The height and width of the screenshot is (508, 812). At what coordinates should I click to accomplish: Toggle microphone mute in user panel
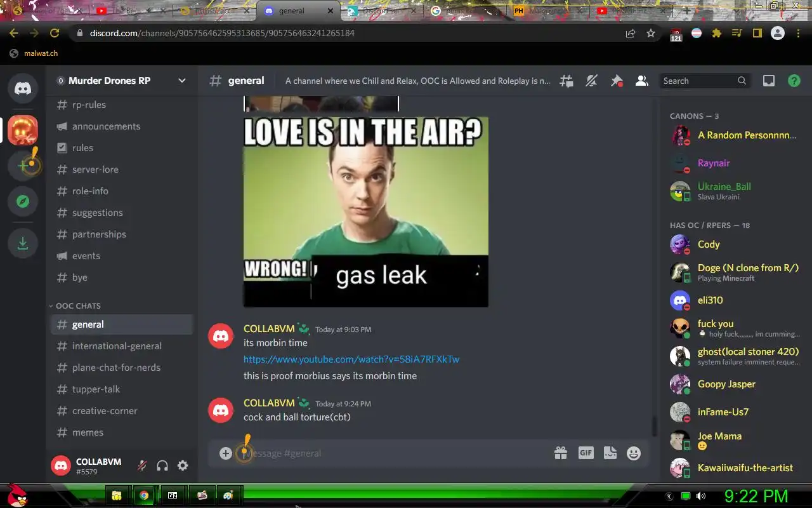(142, 465)
